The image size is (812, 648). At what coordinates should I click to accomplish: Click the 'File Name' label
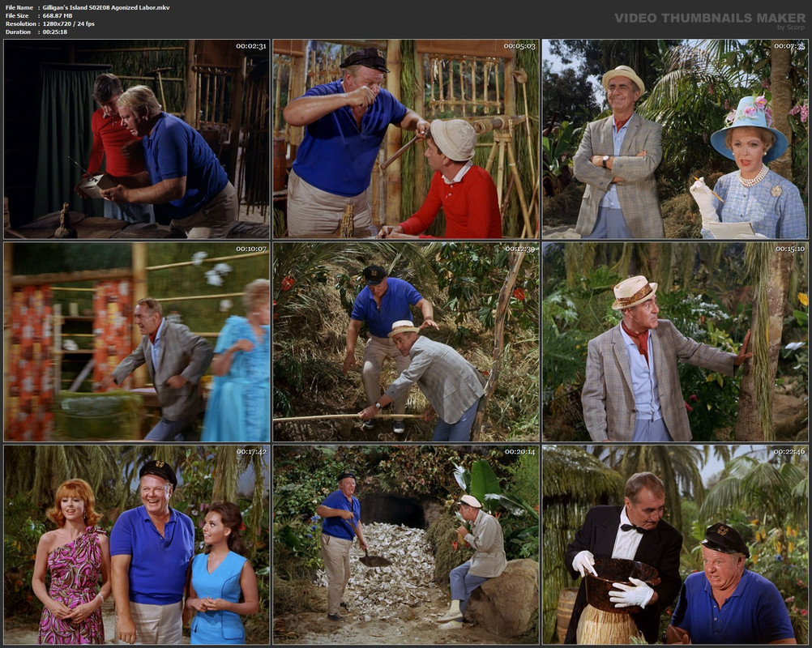[x=19, y=8]
